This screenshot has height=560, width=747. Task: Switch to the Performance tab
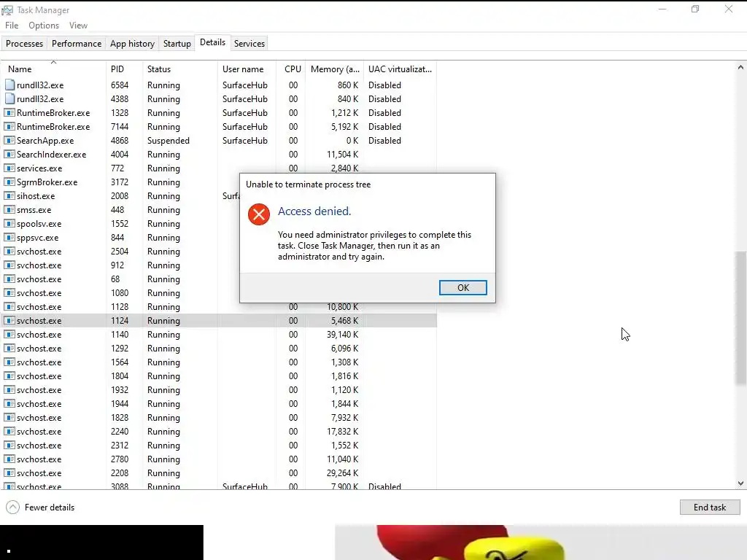pyautogui.click(x=76, y=43)
